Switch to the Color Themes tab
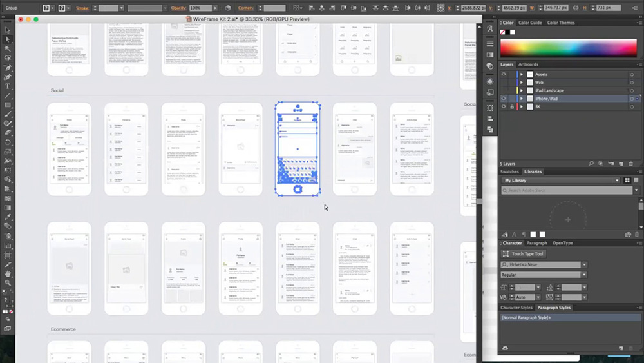 [x=561, y=23]
